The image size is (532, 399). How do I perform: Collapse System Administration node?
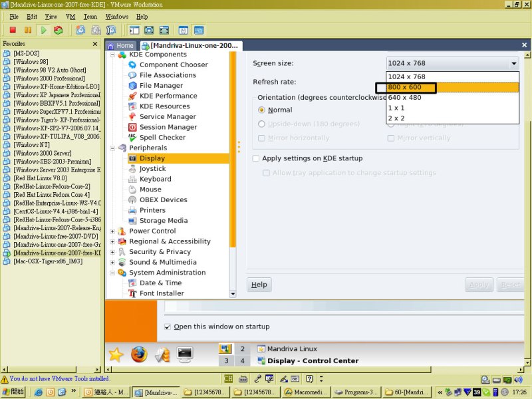(112, 273)
